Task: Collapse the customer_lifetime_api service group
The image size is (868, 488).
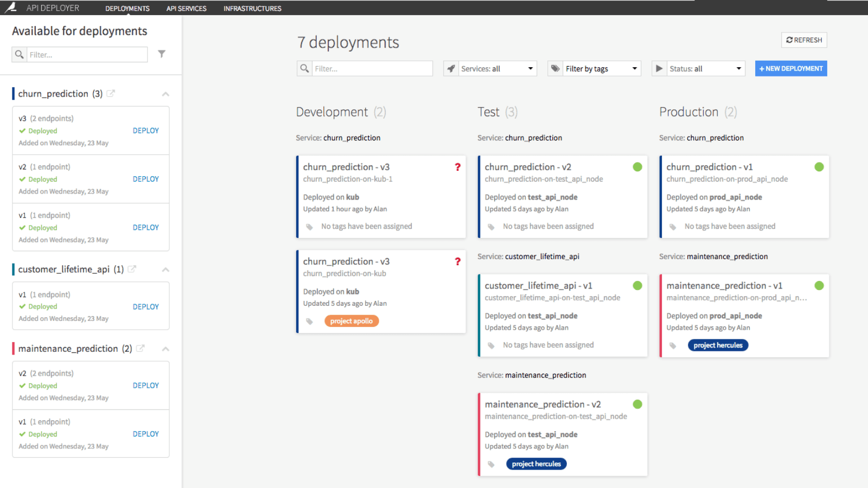Action: tap(165, 269)
